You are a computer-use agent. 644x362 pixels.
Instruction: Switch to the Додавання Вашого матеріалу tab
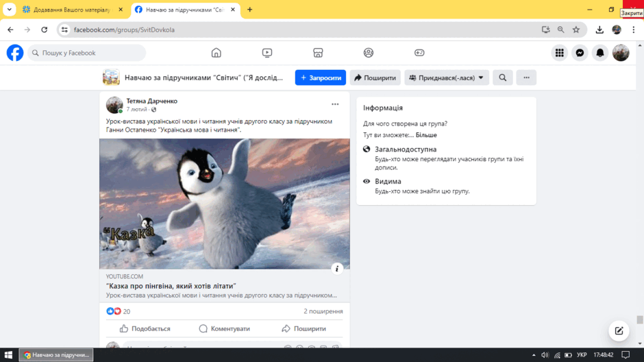(x=73, y=10)
